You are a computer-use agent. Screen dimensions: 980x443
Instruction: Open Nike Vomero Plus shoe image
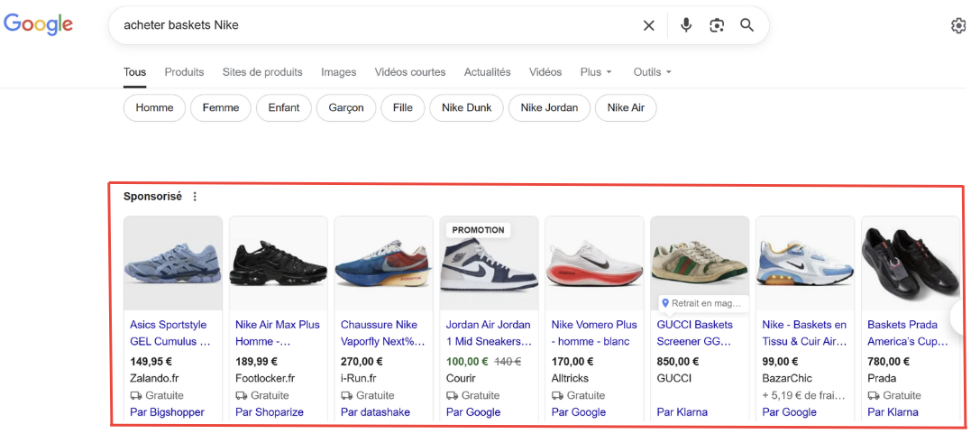point(594,263)
